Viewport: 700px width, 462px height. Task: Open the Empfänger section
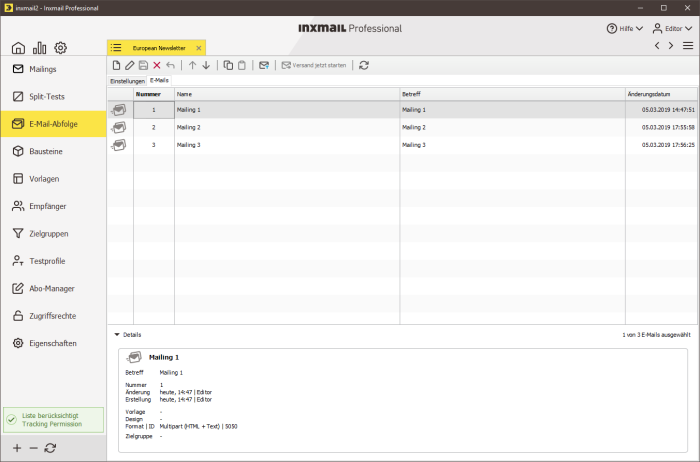(x=54, y=206)
